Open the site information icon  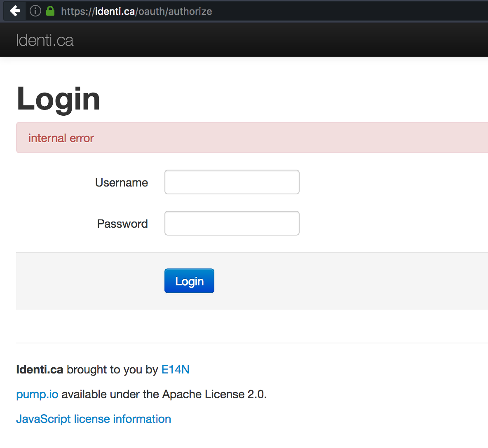(x=35, y=11)
